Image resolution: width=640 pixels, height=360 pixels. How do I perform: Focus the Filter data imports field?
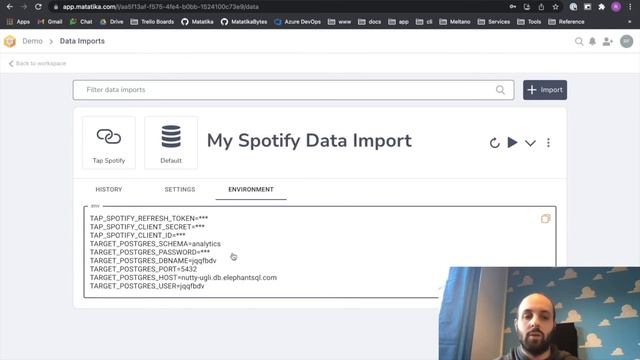pos(293,90)
